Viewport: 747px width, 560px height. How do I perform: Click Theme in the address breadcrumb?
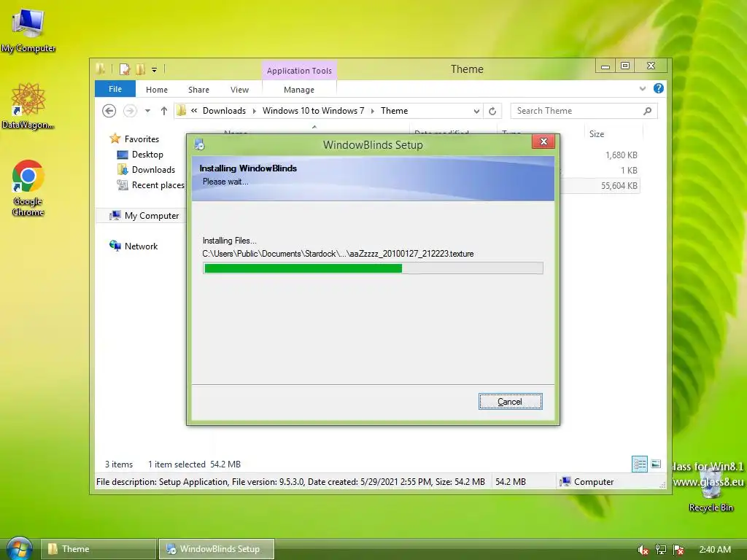pyautogui.click(x=394, y=111)
